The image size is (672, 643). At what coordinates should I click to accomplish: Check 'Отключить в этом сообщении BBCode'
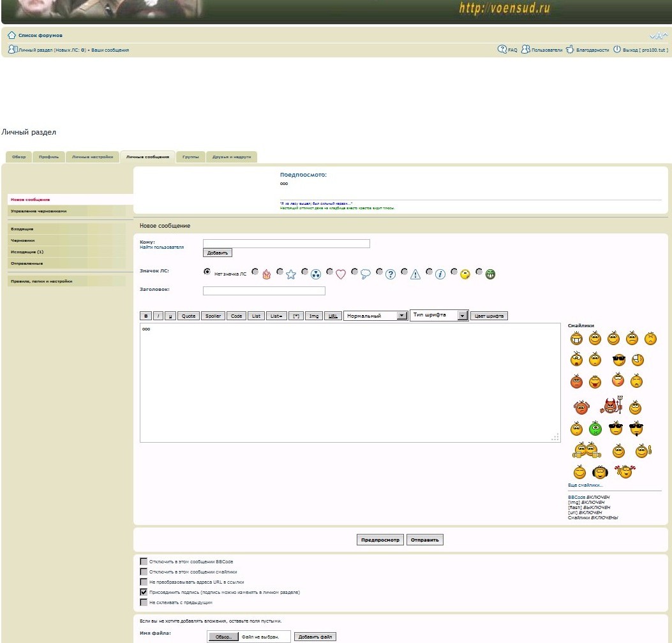pos(144,561)
